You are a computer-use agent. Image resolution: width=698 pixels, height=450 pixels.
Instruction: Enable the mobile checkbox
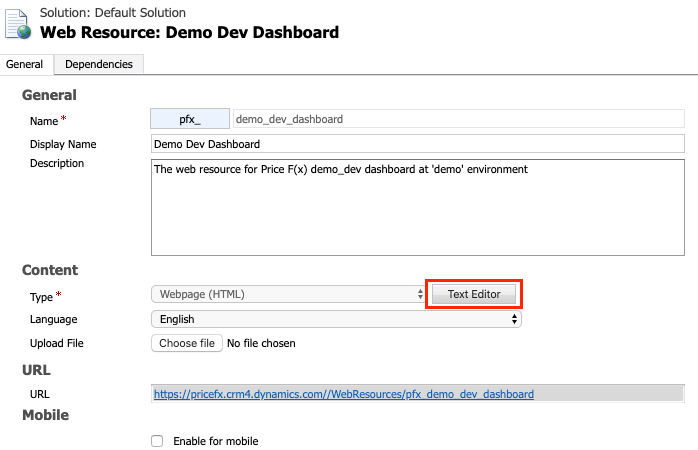click(156, 441)
